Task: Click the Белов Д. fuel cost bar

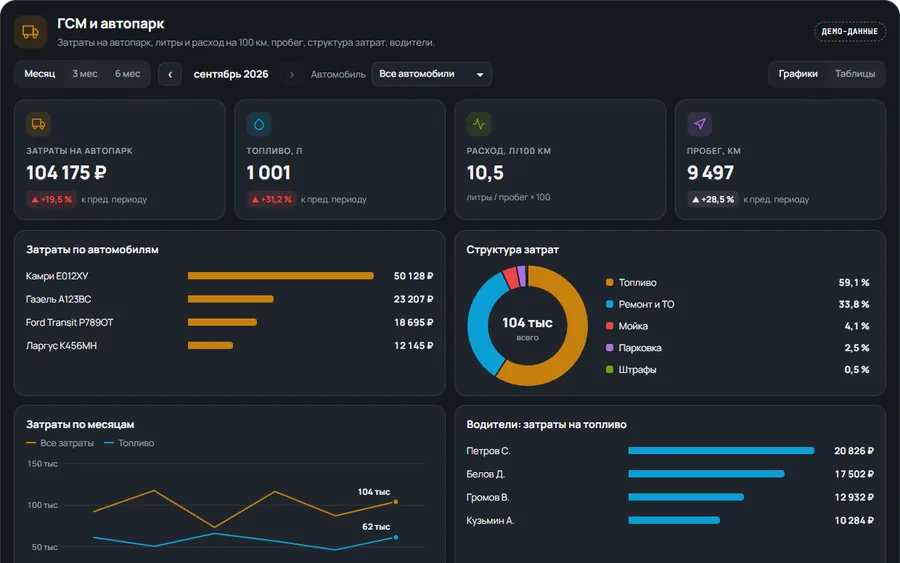Action: pos(707,474)
